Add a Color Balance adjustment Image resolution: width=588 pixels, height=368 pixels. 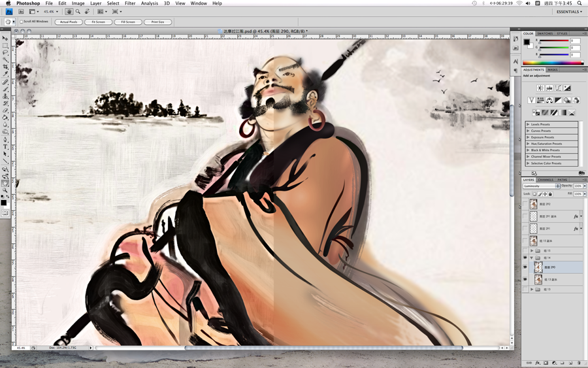(549, 100)
